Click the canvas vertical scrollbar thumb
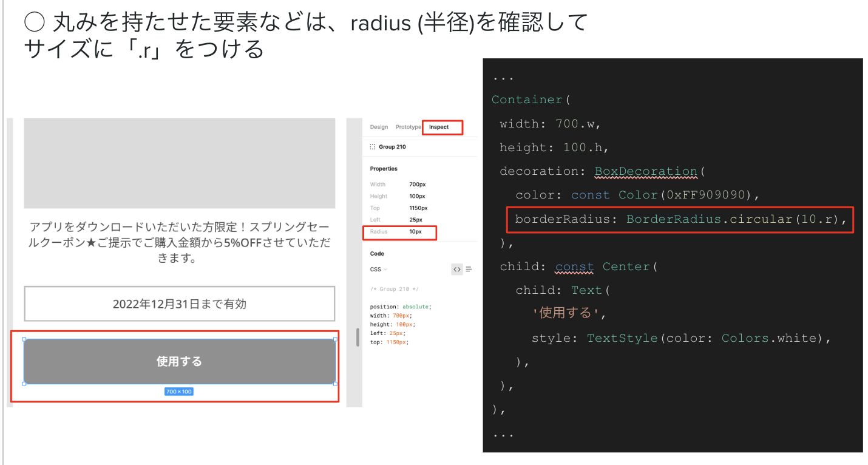This screenshot has height=465, width=868. 358,337
